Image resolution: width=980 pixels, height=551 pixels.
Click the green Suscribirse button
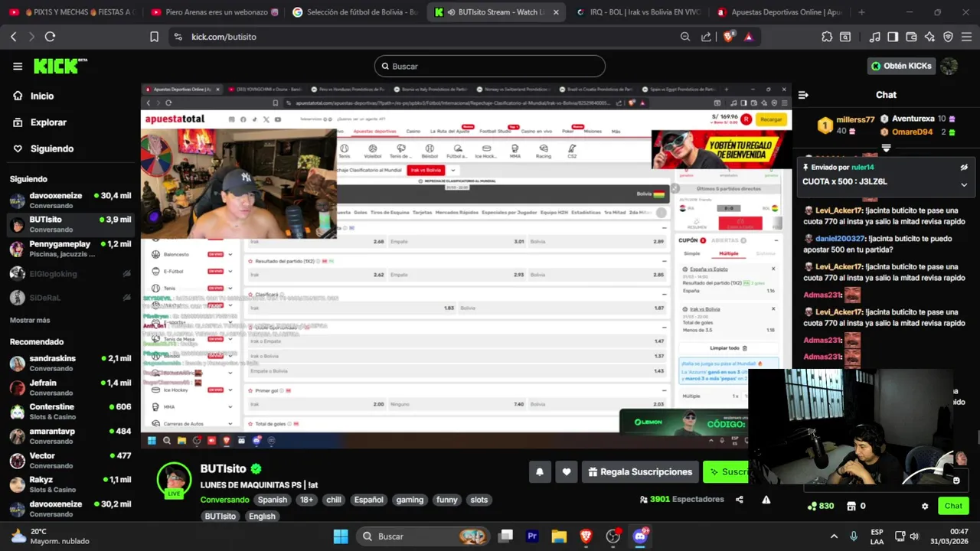[x=726, y=472]
